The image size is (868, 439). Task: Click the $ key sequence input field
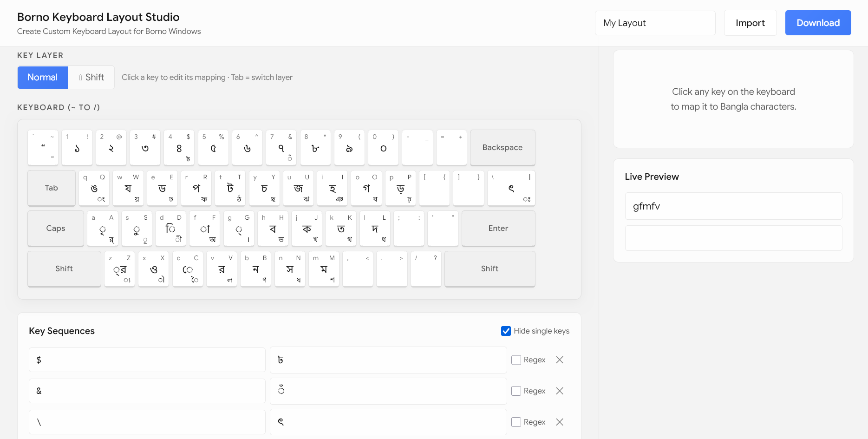pos(147,360)
